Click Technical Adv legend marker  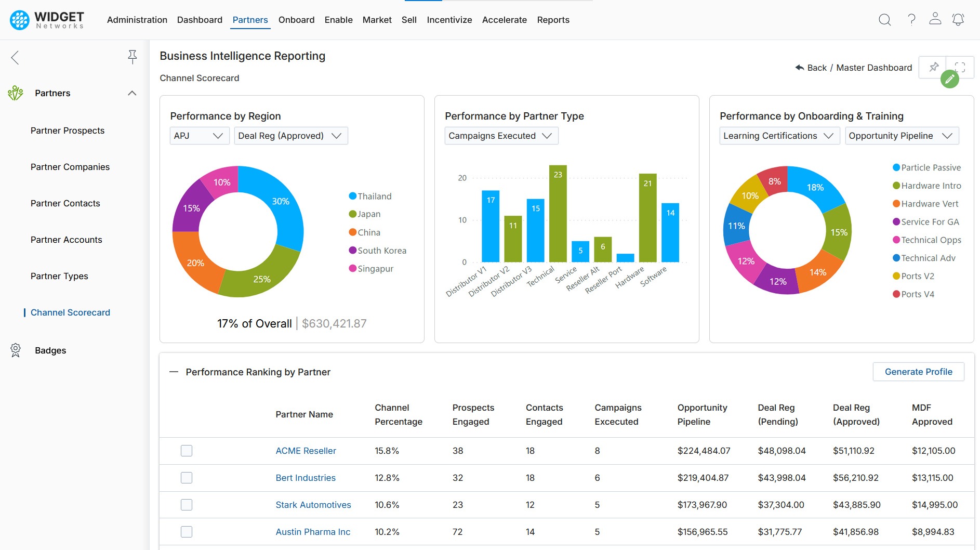pos(896,258)
